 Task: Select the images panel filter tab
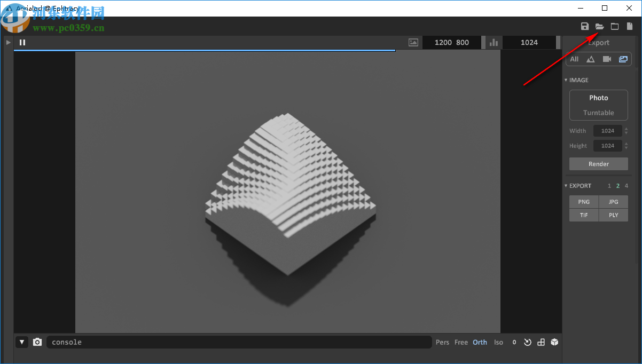623,59
